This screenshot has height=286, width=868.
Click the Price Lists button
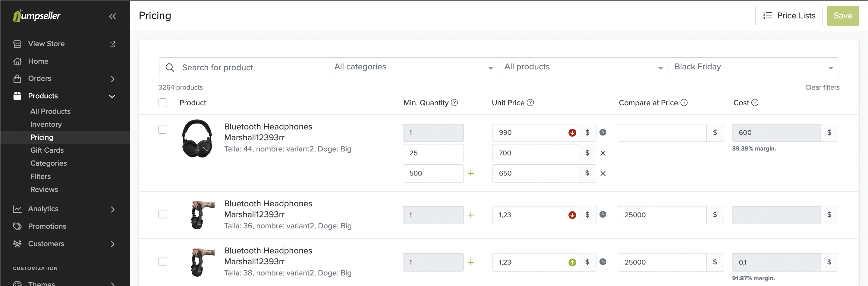click(788, 16)
